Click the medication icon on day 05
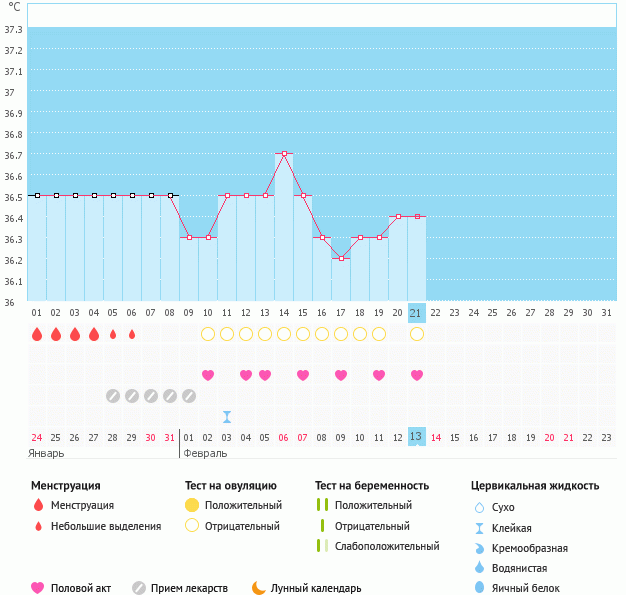626x595 pixels. point(113,396)
